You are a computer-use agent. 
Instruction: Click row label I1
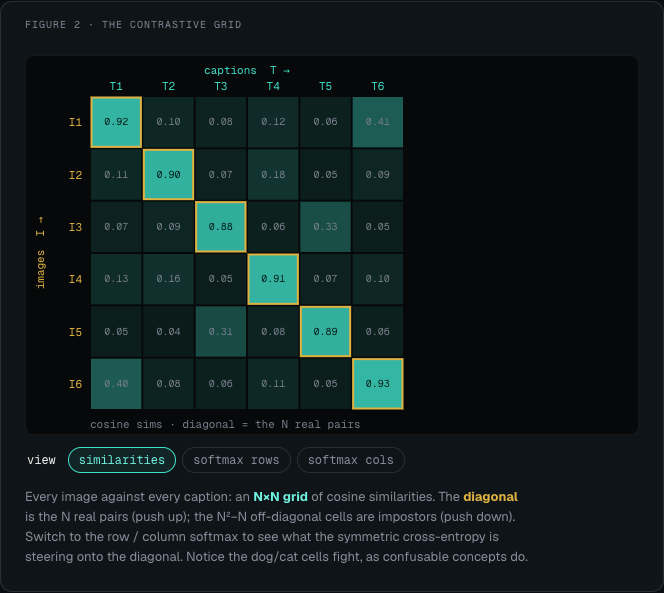point(75,122)
